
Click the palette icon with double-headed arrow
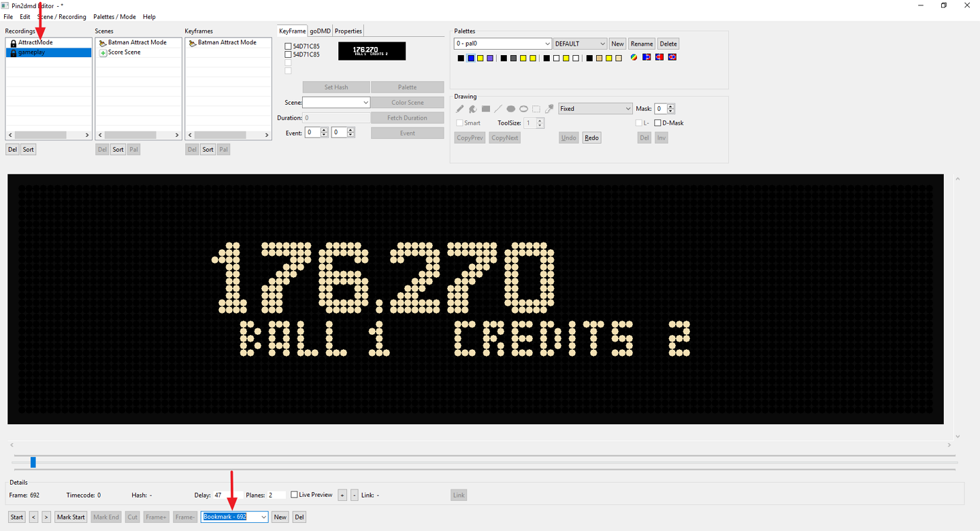coord(672,57)
